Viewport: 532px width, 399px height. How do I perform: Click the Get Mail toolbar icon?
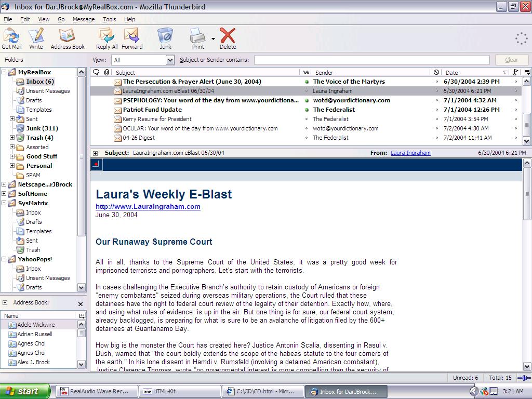[x=11, y=38]
